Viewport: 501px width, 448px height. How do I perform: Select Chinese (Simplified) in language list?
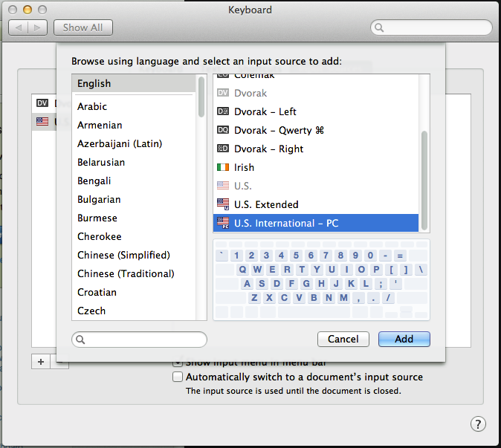[123, 255]
